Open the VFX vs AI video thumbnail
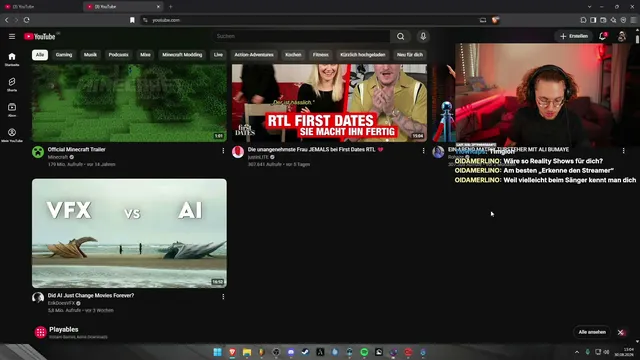This screenshot has width=640, height=360. (x=129, y=233)
